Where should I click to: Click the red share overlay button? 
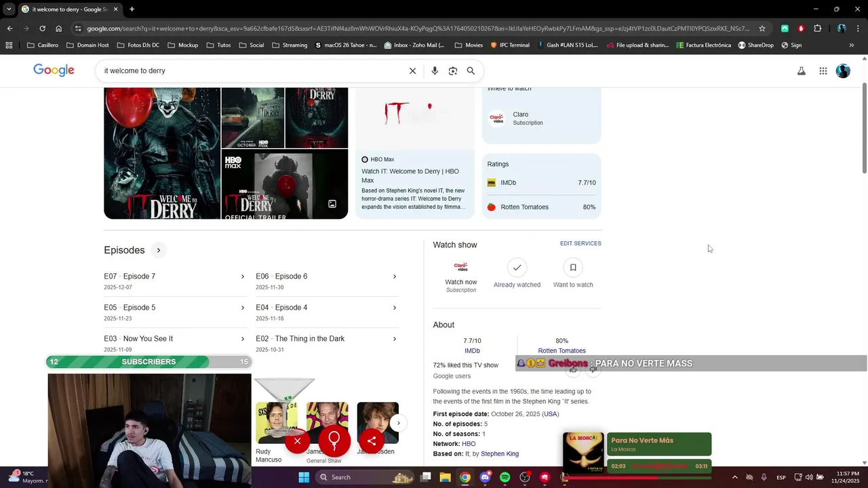click(372, 441)
